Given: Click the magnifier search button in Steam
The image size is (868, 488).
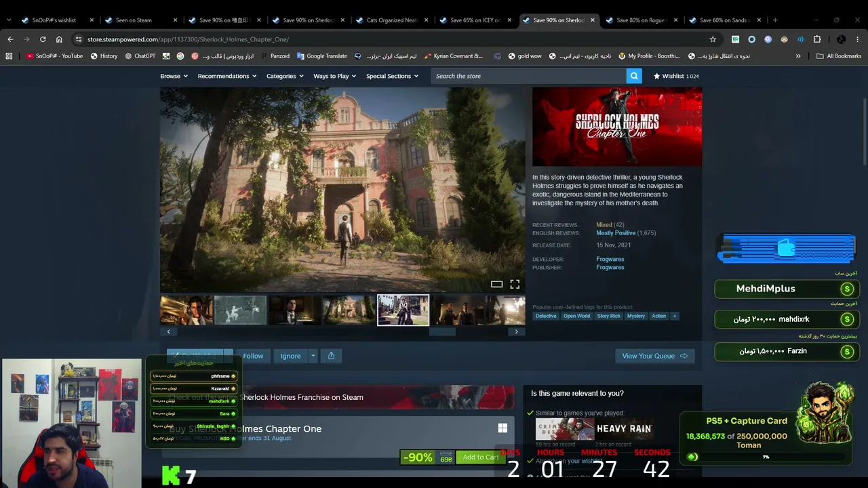Looking at the screenshot, I should pyautogui.click(x=634, y=76).
